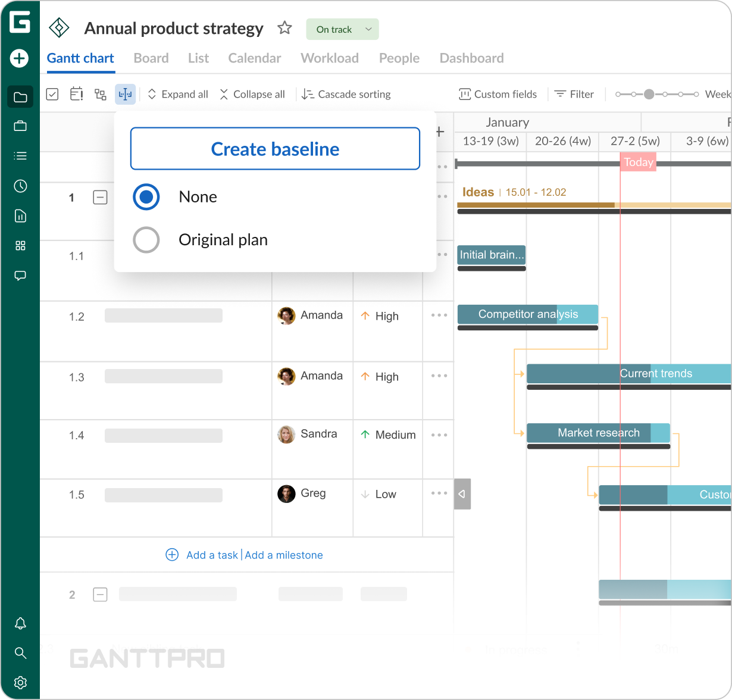Open options dots for task 1.5
The height and width of the screenshot is (700, 732).
click(439, 493)
